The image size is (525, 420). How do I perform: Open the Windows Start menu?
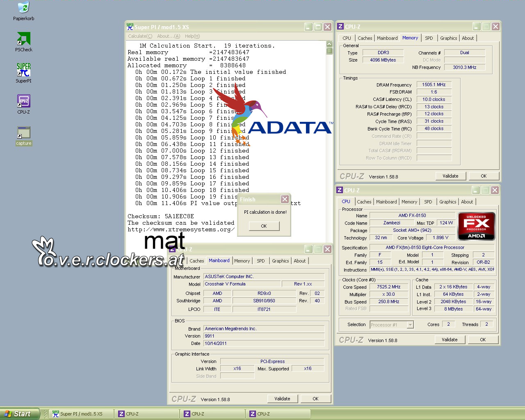[x=20, y=414]
